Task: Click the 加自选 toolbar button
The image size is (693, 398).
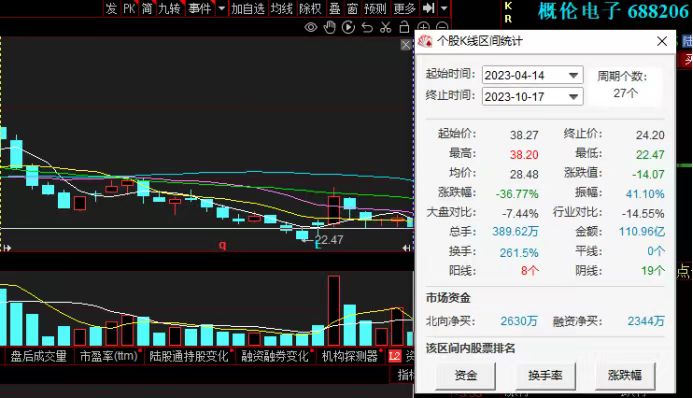Action: click(248, 8)
